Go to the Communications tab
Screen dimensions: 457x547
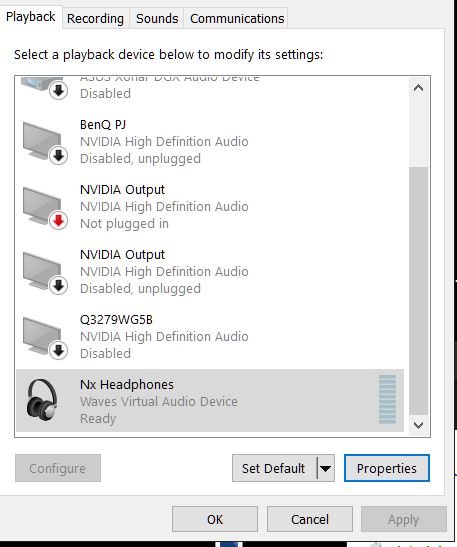[x=237, y=18]
